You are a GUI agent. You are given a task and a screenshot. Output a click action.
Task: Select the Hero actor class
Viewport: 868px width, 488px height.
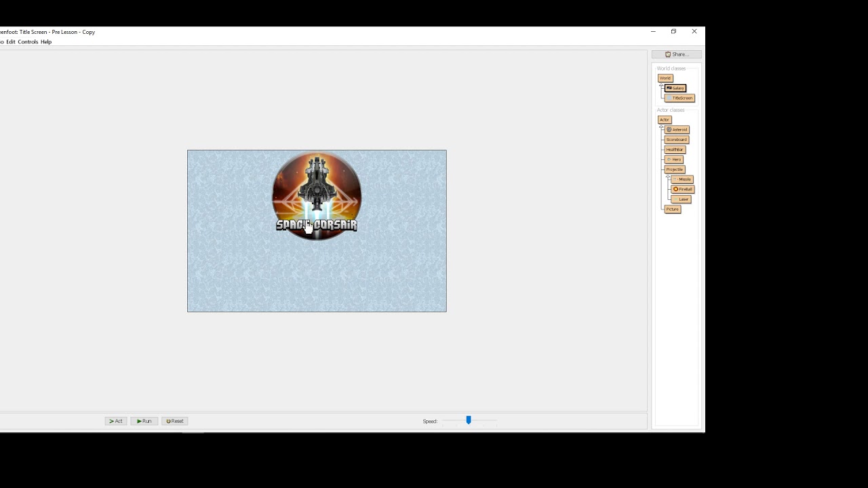(673, 159)
